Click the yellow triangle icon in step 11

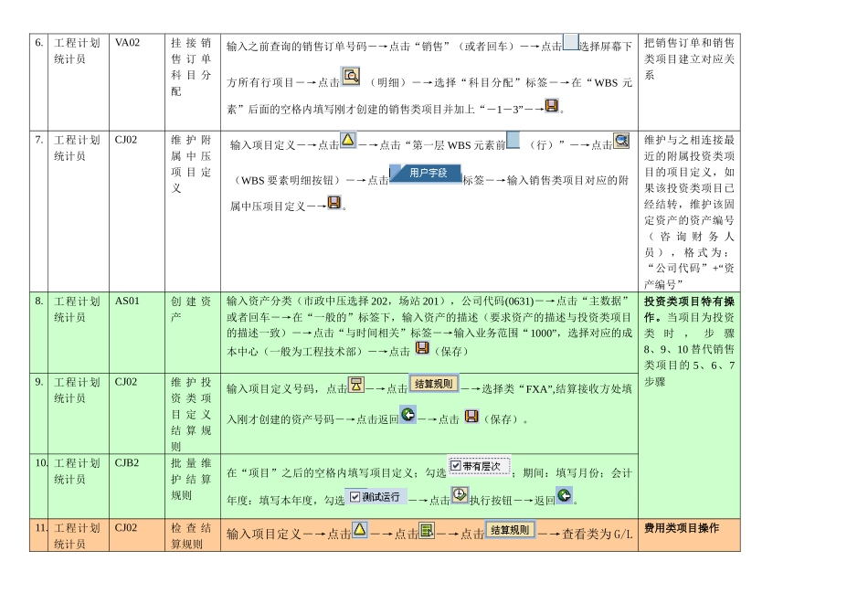tap(360, 529)
